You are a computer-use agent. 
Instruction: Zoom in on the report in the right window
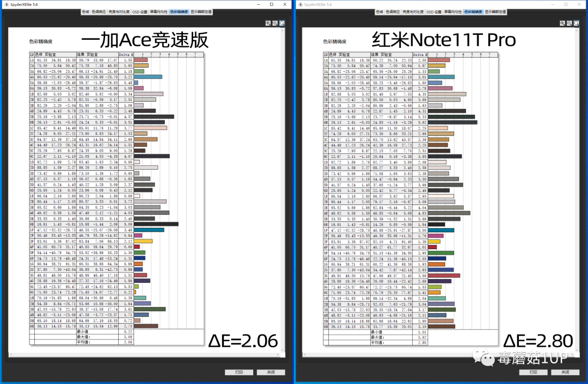pos(562,23)
